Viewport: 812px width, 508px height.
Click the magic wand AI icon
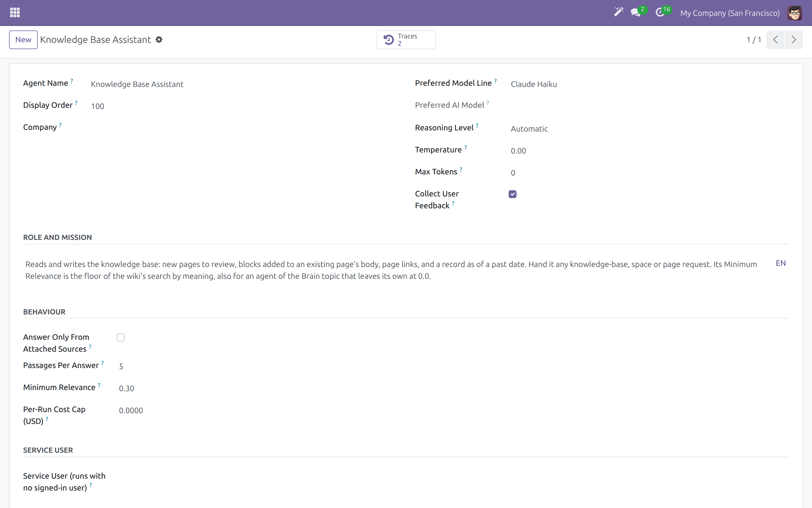[618, 12]
